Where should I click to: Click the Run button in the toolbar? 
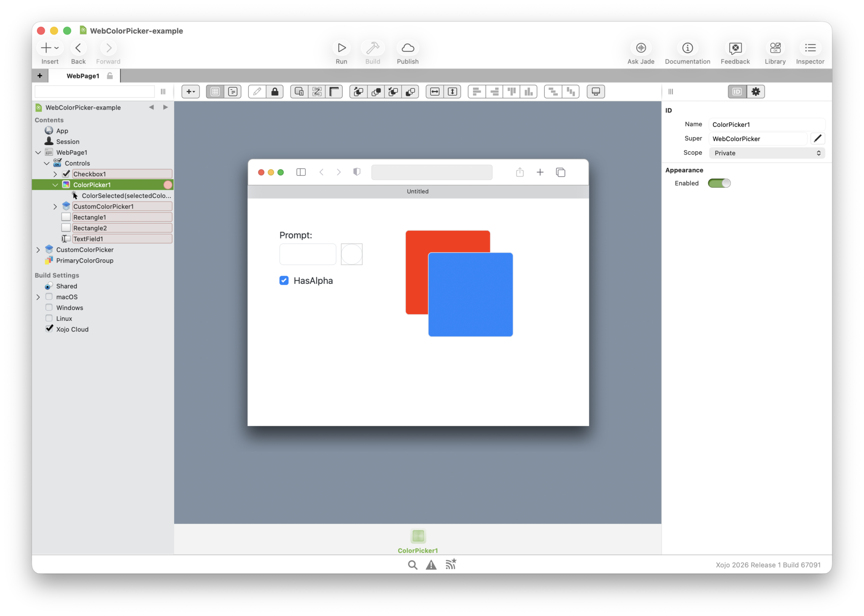(341, 48)
